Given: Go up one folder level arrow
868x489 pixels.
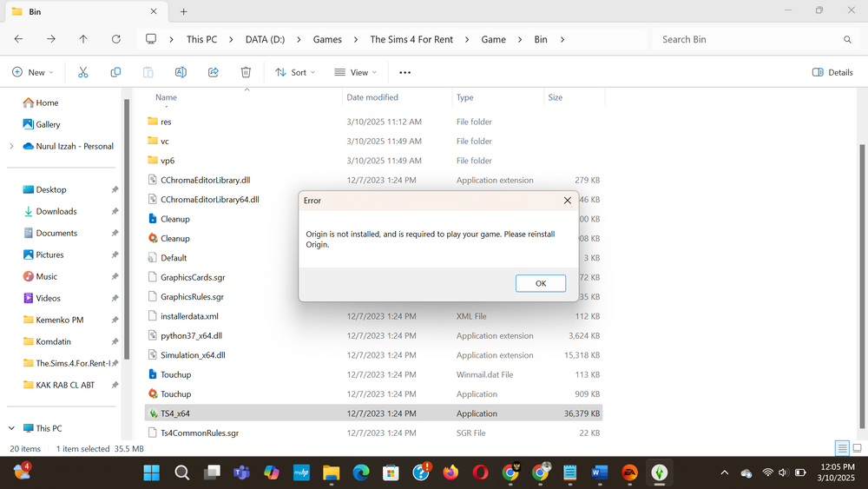Looking at the screenshot, I should tap(83, 39).
